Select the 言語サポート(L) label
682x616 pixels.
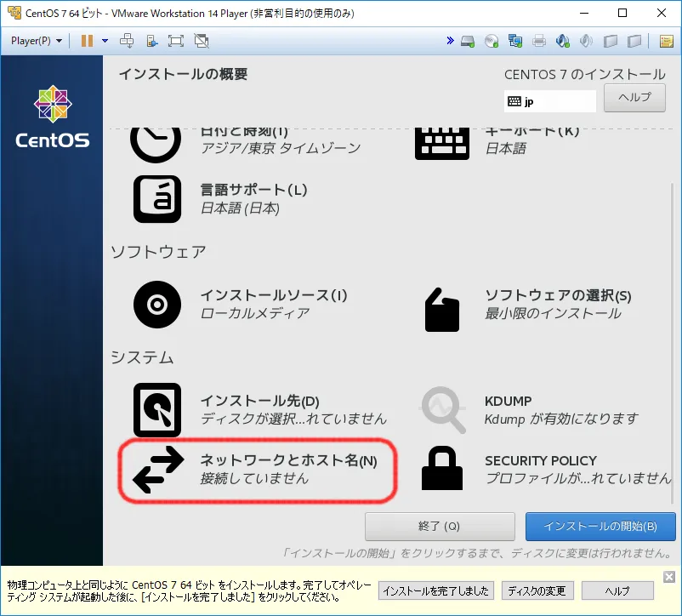point(254,190)
